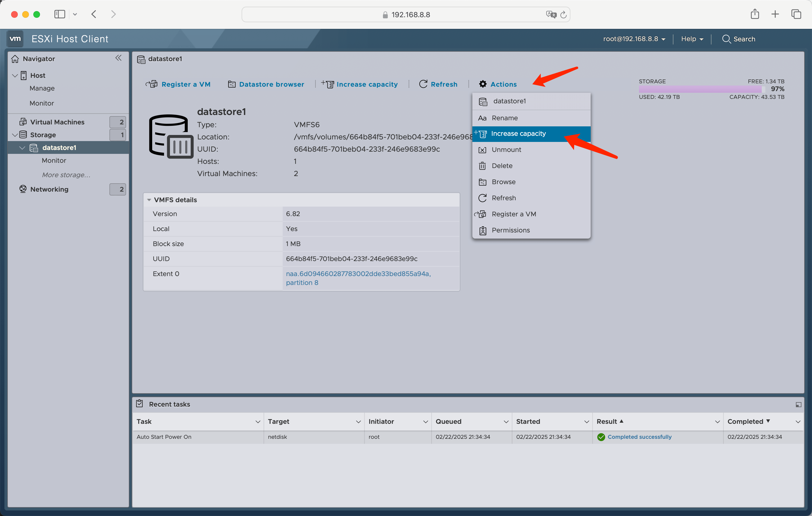812x516 pixels.
Task: Open the Extent 0 naa device link
Action: tap(359, 278)
